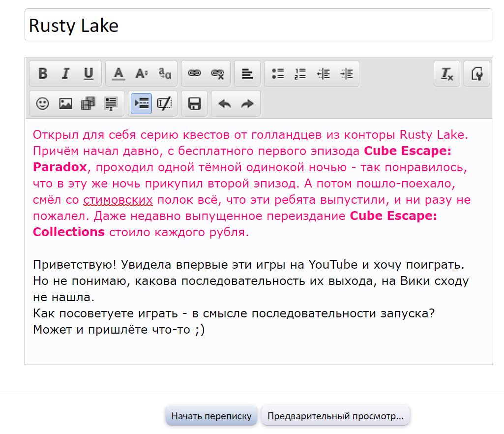This screenshot has height=434, width=504.
Task: Click Предварительный просмотр button
Action: point(335,416)
